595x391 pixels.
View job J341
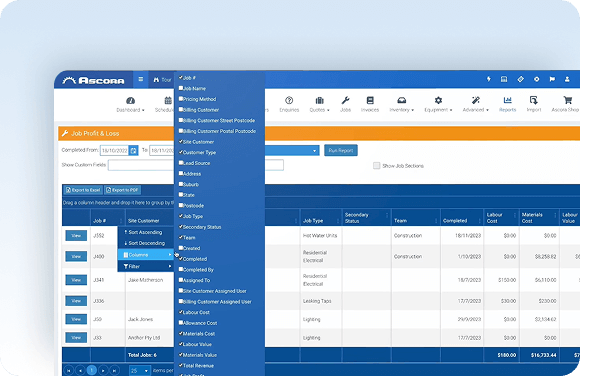(x=76, y=280)
